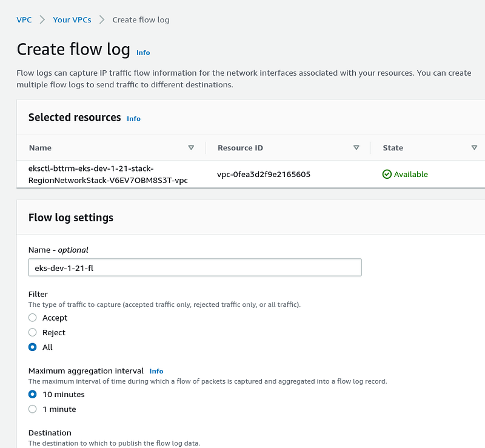Choose the 10 minutes aggregation interval
The image size is (485, 448).
[x=33, y=394]
